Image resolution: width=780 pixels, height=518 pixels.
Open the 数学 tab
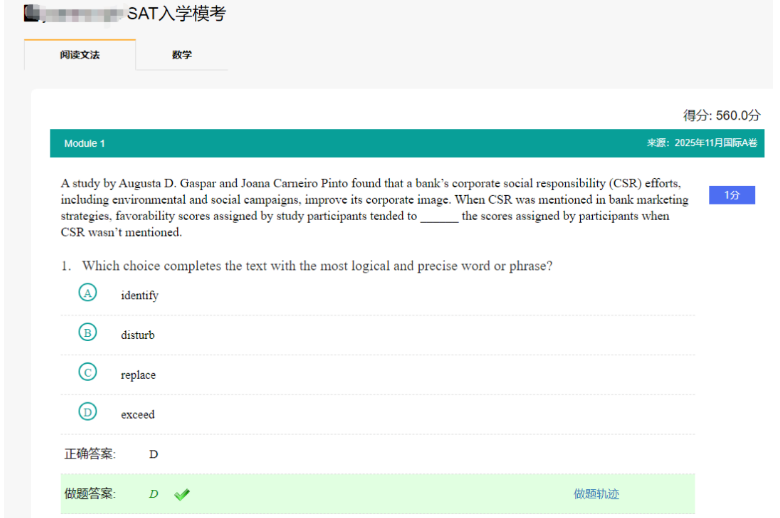(181, 55)
